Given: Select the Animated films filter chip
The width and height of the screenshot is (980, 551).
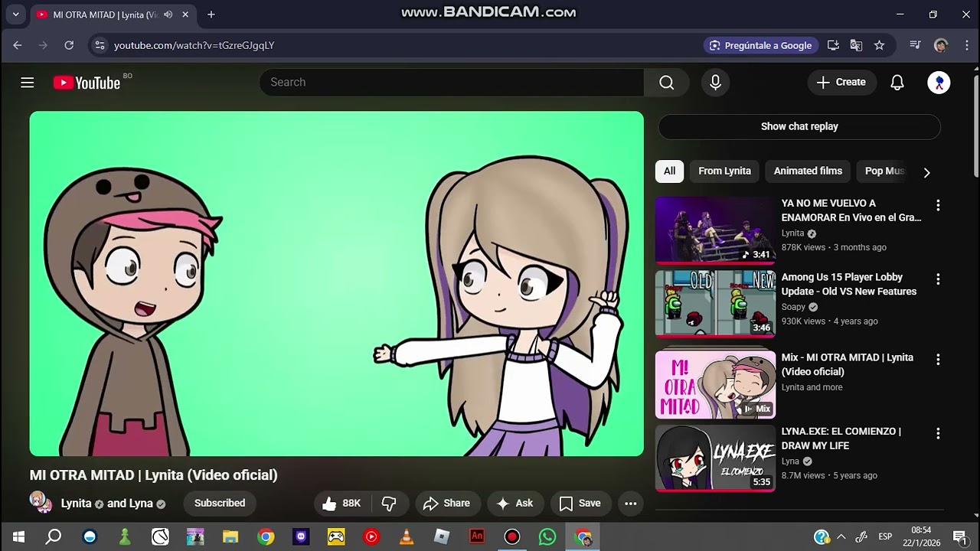Looking at the screenshot, I should (808, 171).
